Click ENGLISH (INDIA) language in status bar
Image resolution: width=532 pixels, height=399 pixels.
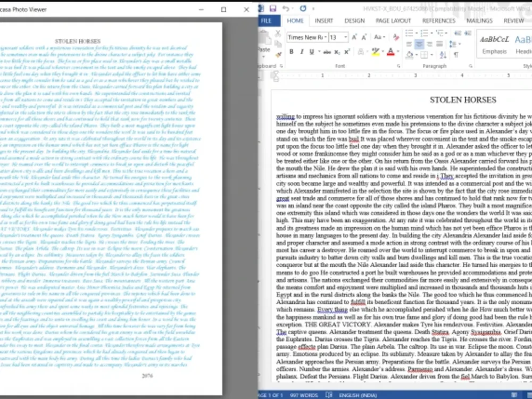(x=358, y=395)
